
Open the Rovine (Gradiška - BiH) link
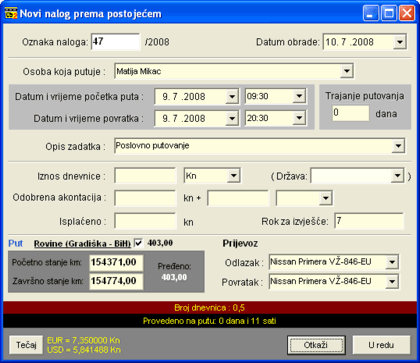(82, 244)
